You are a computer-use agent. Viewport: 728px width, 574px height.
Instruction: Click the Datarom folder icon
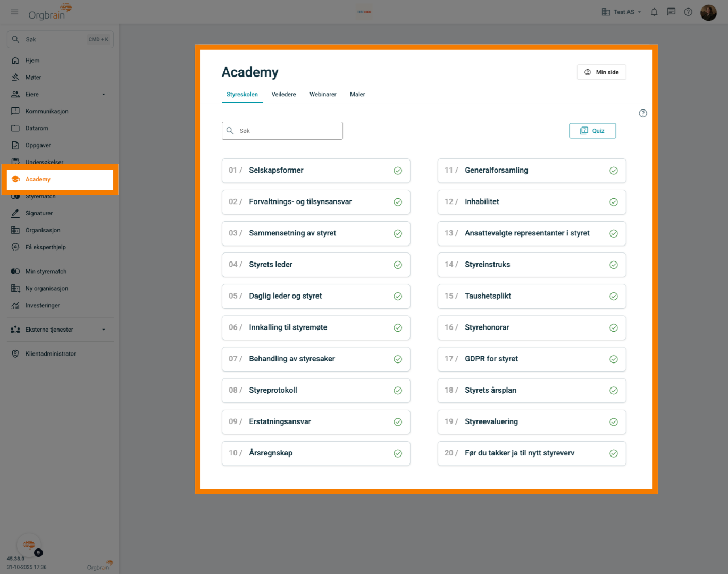pos(15,129)
